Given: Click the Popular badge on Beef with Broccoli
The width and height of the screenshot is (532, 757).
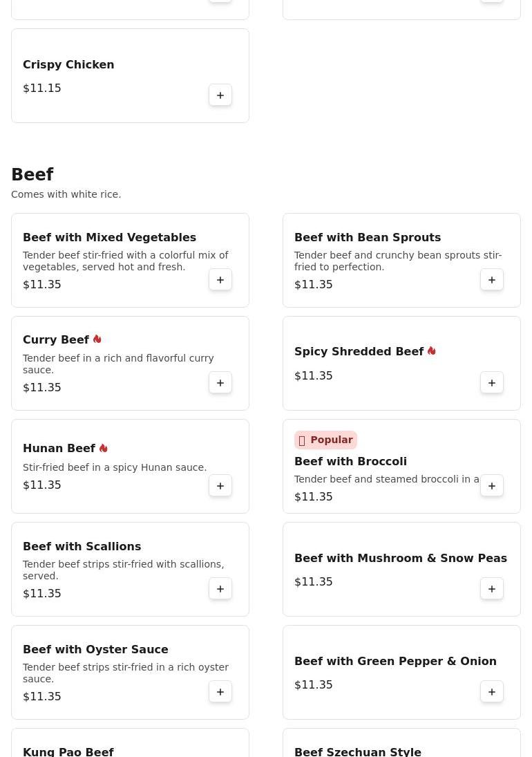Looking at the screenshot, I should click(325, 440).
